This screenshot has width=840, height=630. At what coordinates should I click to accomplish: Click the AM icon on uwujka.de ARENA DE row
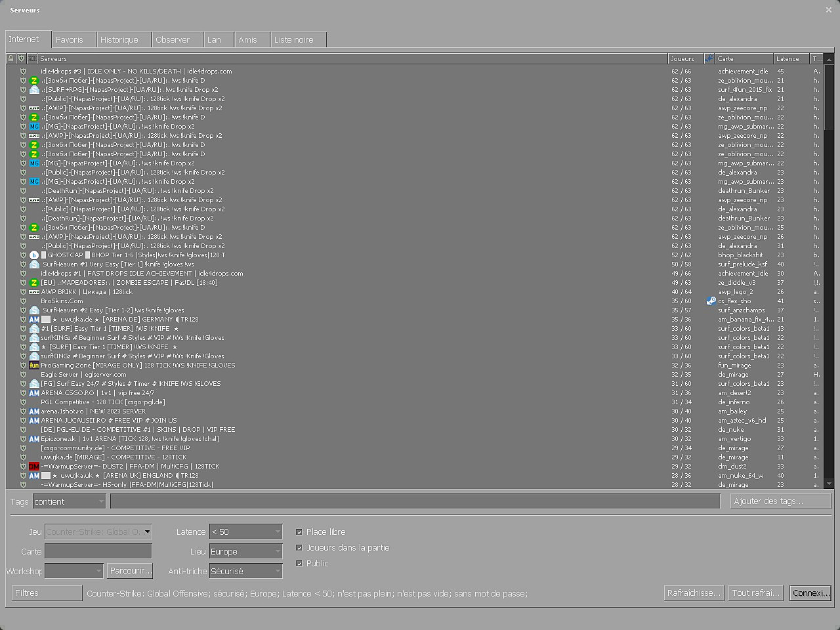point(34,320)
